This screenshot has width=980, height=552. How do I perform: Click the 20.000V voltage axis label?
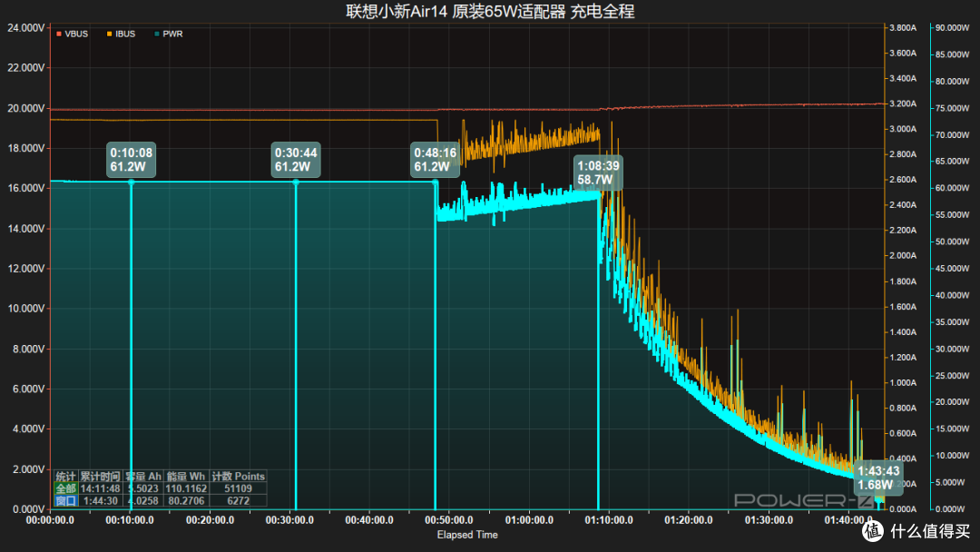[x=26, y=108]
